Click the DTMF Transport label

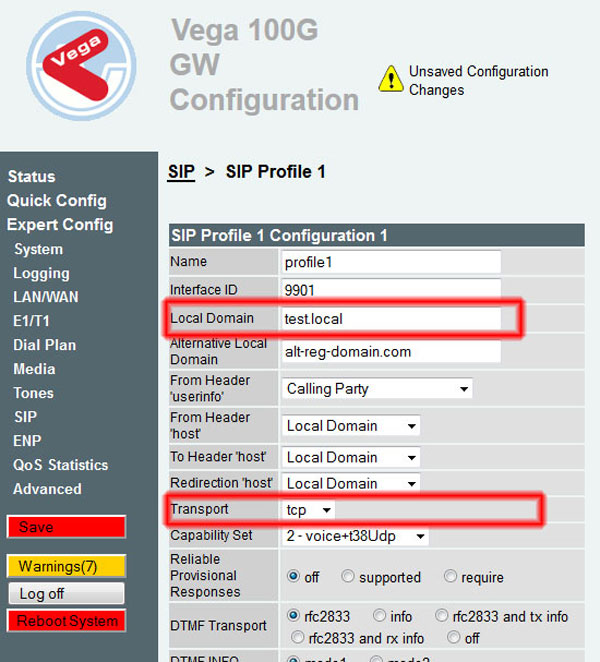(x=218, y=626)
